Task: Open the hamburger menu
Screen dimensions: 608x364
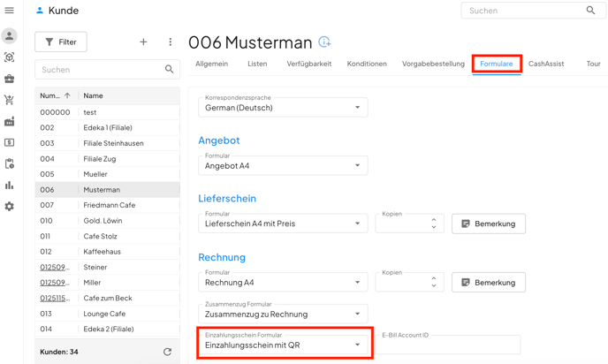Action: point(10,11)
